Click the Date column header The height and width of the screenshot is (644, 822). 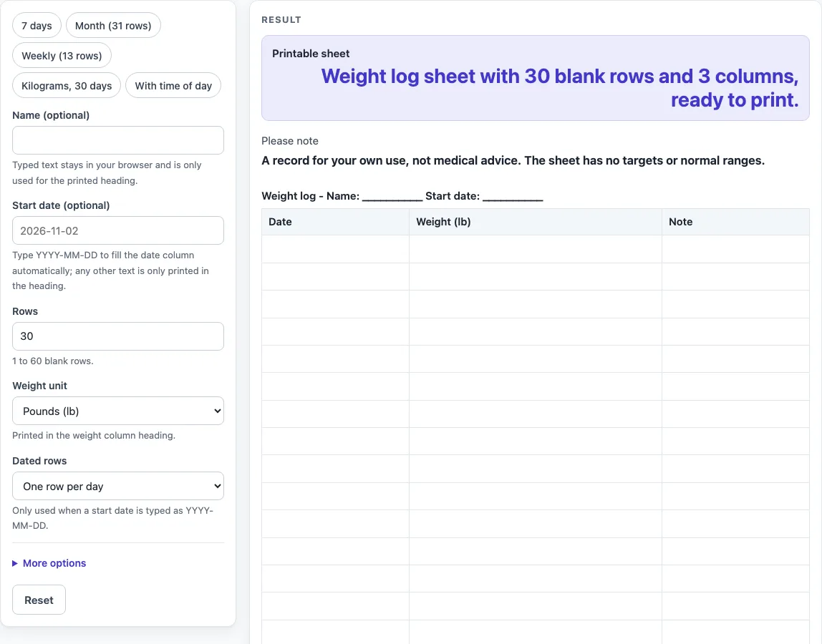336,222
